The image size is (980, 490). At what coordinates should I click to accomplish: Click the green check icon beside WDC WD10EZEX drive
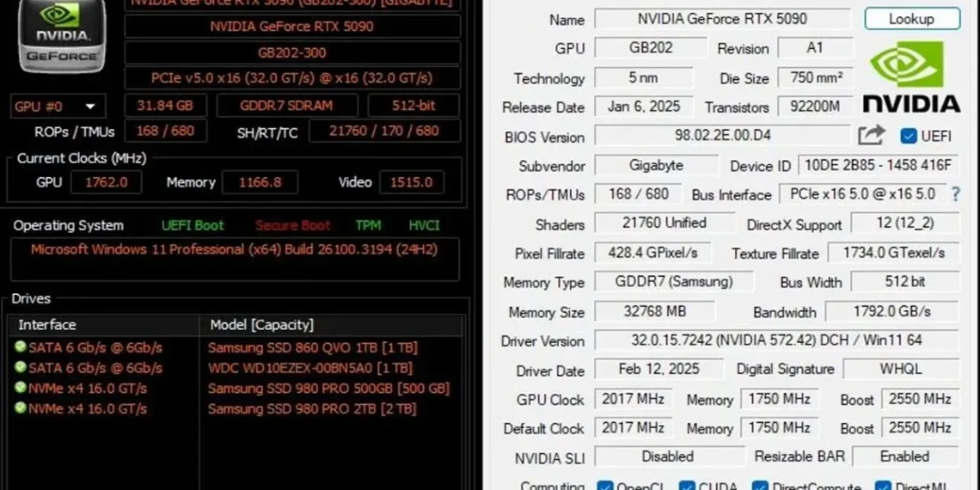[20, 367]
